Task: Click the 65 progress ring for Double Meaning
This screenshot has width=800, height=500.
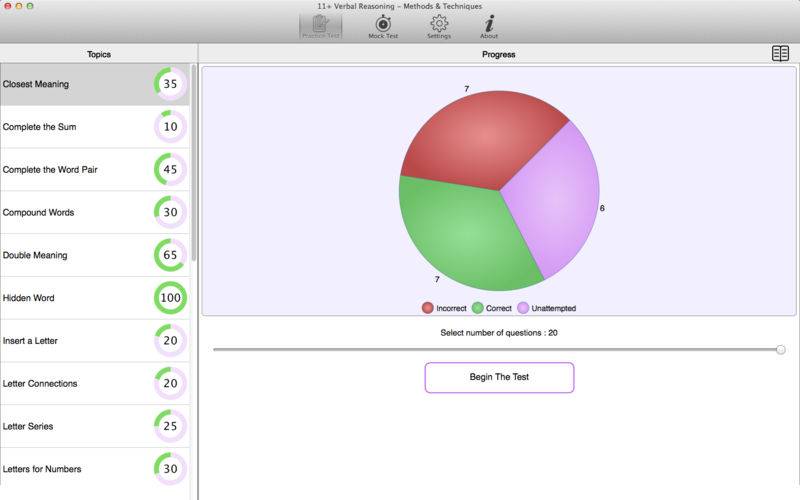Action: pos(170,255)
